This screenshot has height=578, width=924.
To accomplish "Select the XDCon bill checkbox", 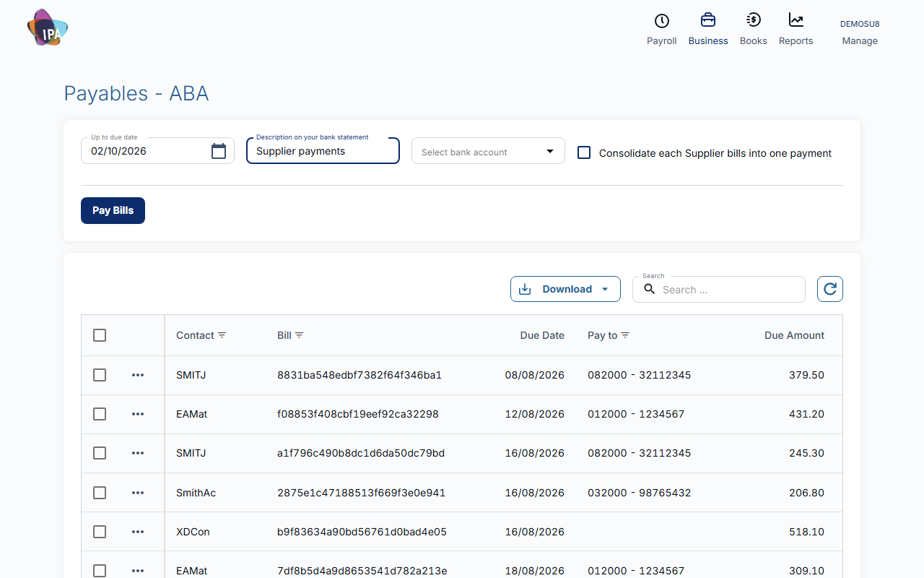I will (100, 532).
